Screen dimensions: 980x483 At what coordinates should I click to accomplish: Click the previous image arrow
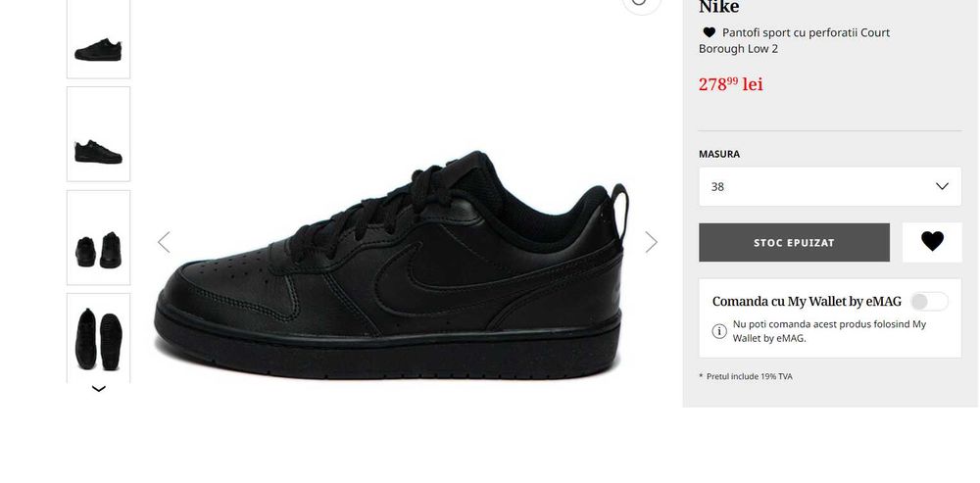(x=164, y=242)
